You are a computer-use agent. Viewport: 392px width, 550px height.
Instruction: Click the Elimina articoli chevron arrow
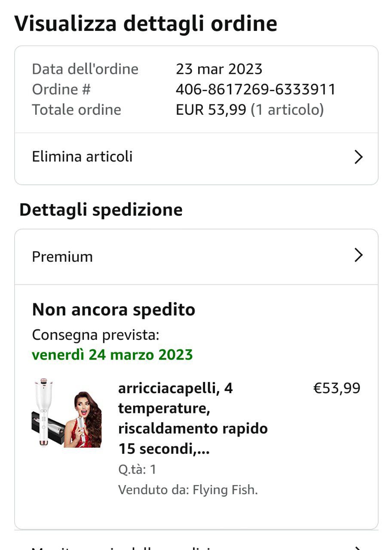(x=358, y=157)
